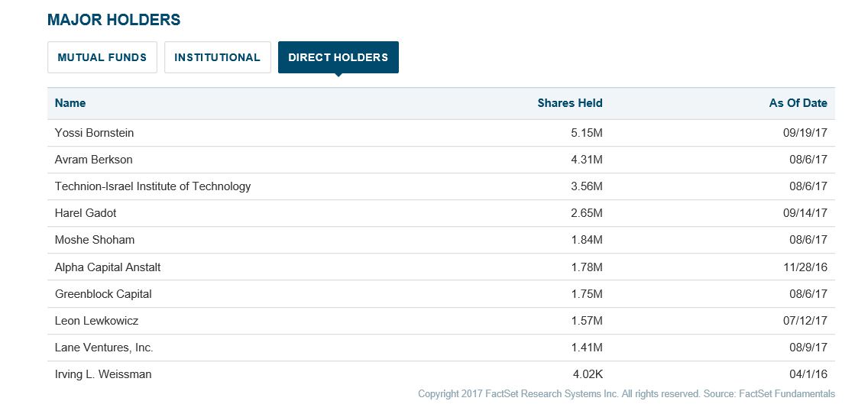868x414 pixels.
Task: Open the Institutional holders tab
Action: click(x=217, y=57)
